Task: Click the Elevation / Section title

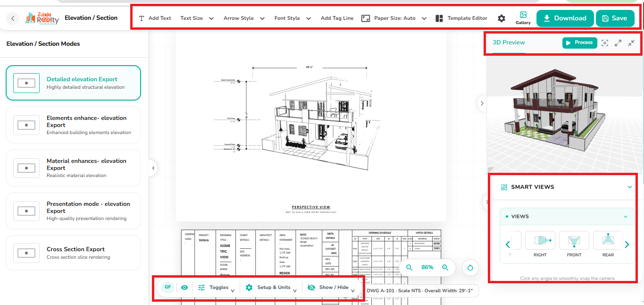Action: [91, 18]
